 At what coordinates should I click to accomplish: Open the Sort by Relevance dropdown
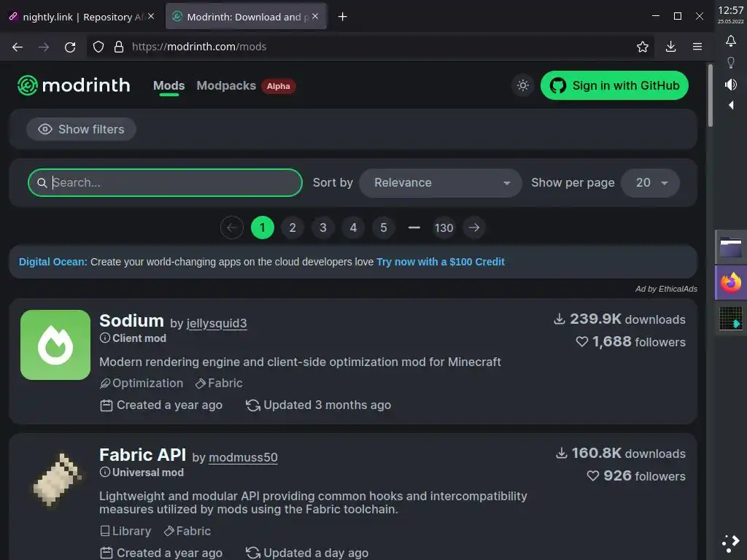pos(441,183)
